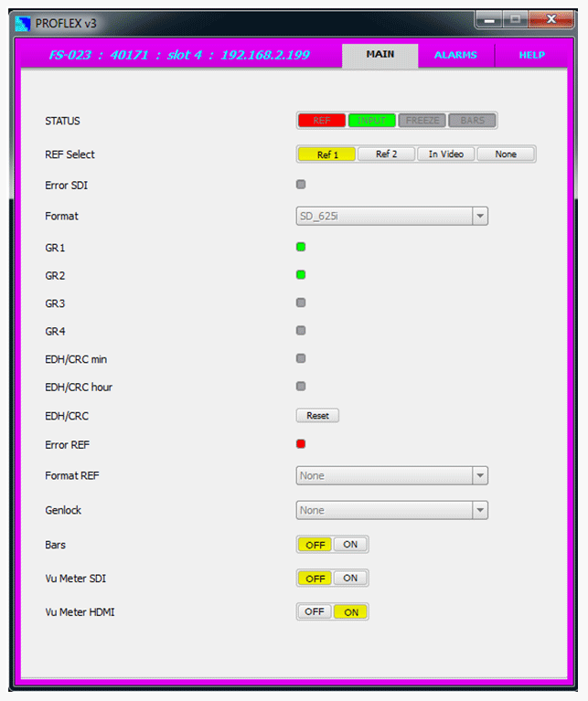Switch Vu Meter HDMI to OFF
588x701 pixels.
(315, 611)
